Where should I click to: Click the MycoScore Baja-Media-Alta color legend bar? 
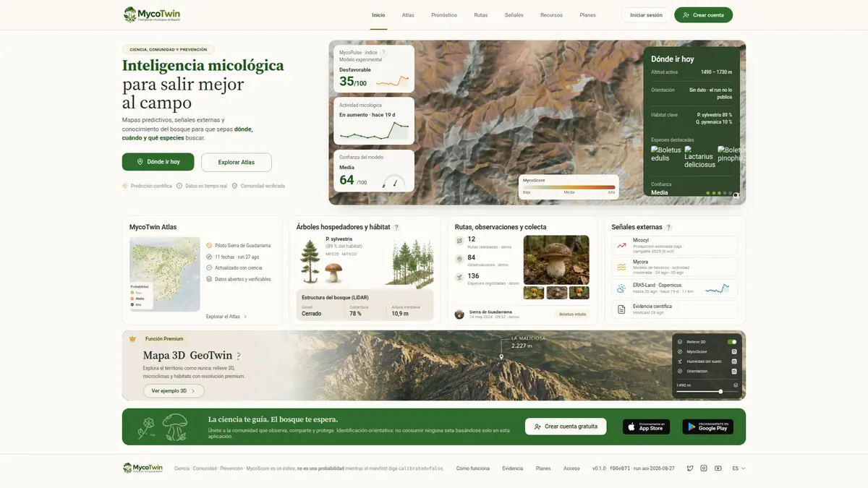pos(569,187)
